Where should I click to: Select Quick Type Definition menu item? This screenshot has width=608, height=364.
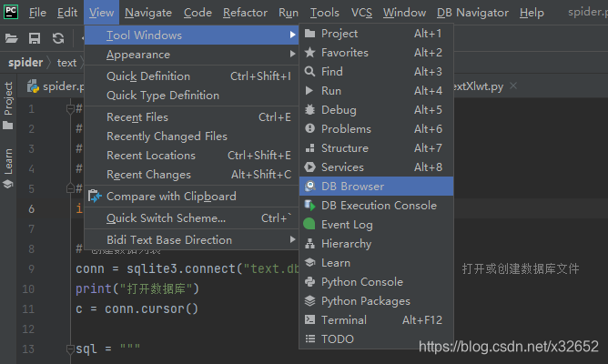(x=191, y=95)
